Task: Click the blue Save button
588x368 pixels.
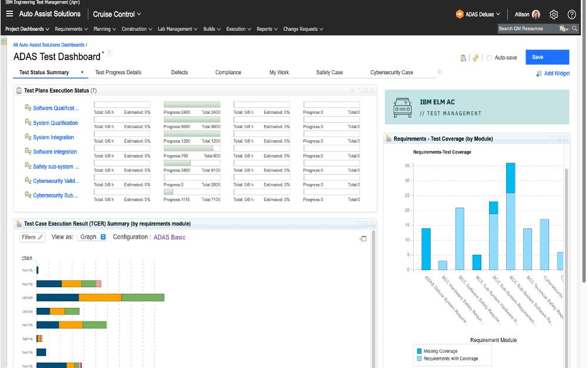Action: pos(547,57)
